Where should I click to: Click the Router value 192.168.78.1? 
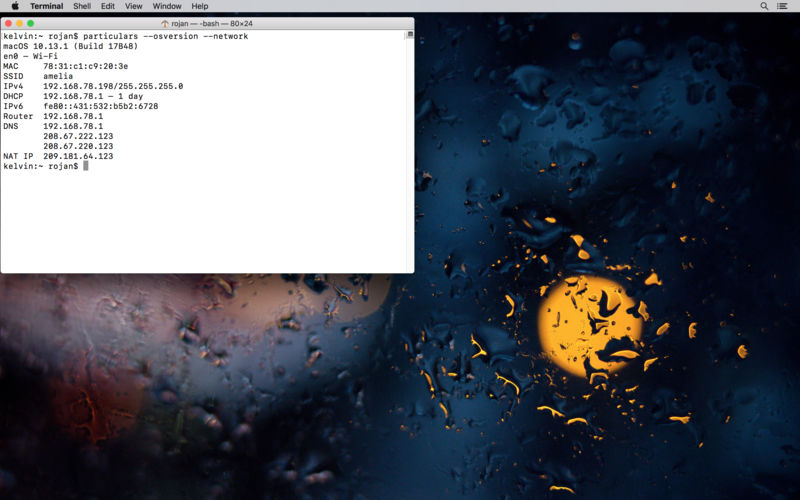[73, 116]
